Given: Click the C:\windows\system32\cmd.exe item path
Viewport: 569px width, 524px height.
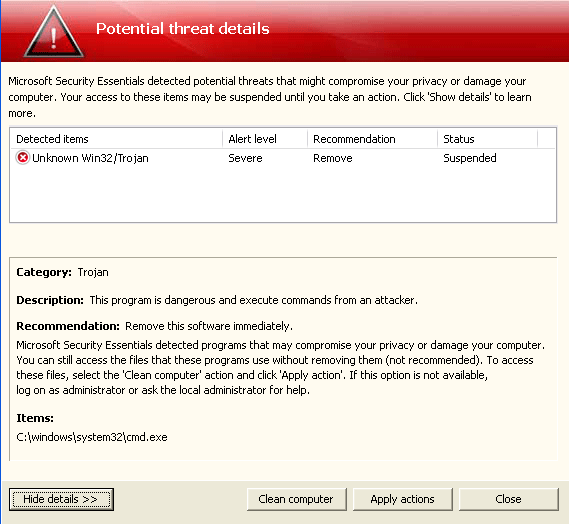Looking at the screenshot, I should click(x=92, y=437).
